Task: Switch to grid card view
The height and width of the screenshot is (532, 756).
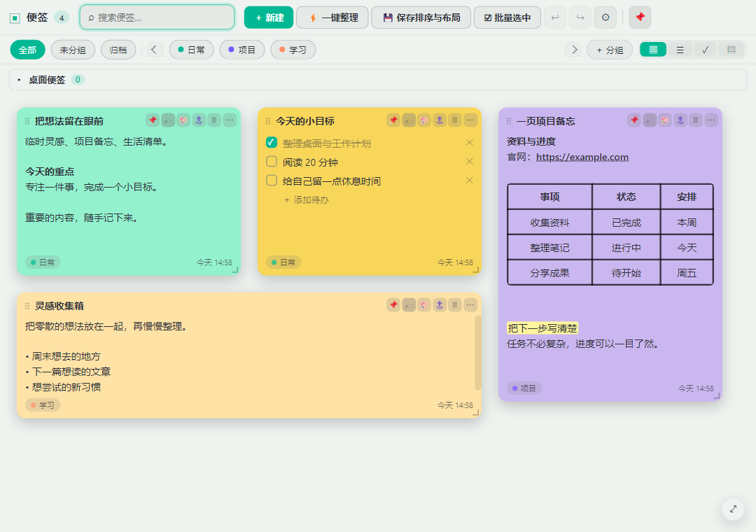Action: pos(653,50)
